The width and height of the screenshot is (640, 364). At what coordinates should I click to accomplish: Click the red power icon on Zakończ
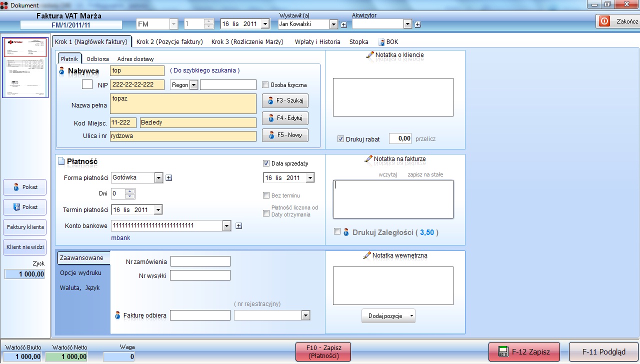tap(604, 21)
